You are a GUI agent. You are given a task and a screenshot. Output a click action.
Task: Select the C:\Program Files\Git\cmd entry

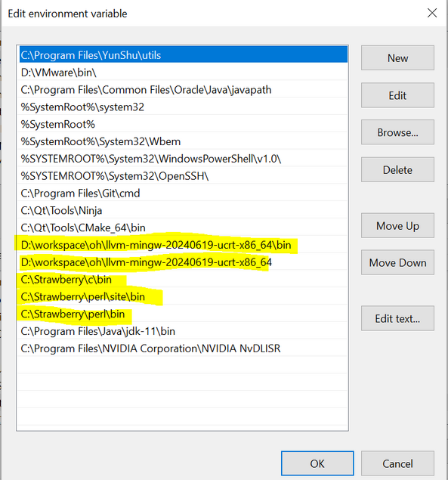click(x=184, y=194)
